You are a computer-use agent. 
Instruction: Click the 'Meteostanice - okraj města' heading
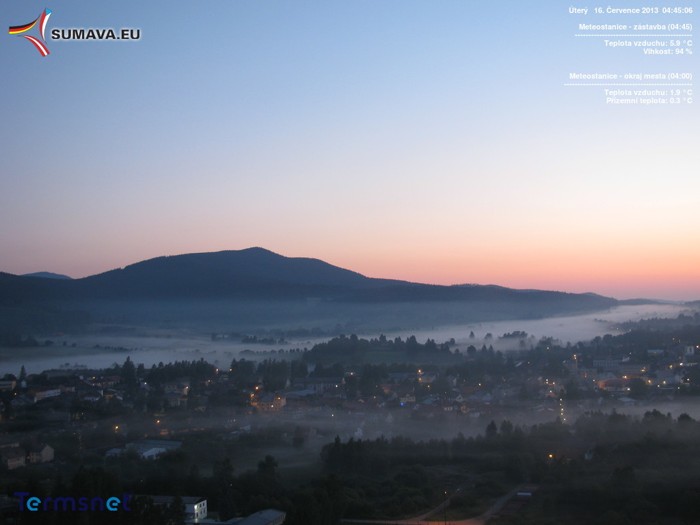coord(630,76)
